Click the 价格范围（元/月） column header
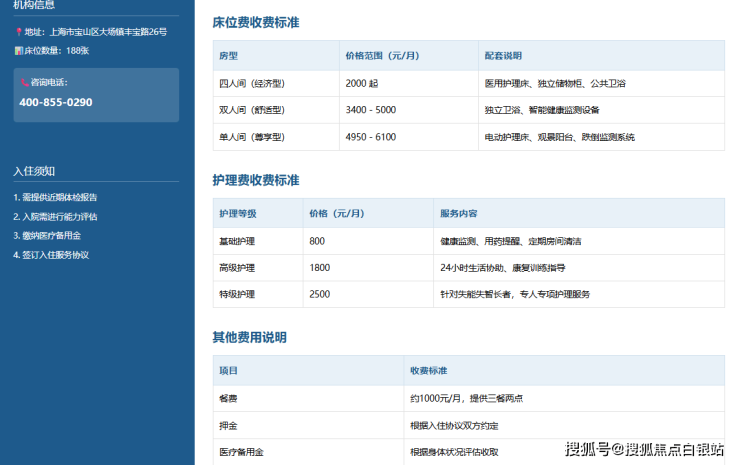The image size is (740, 465). click(409, 56)
